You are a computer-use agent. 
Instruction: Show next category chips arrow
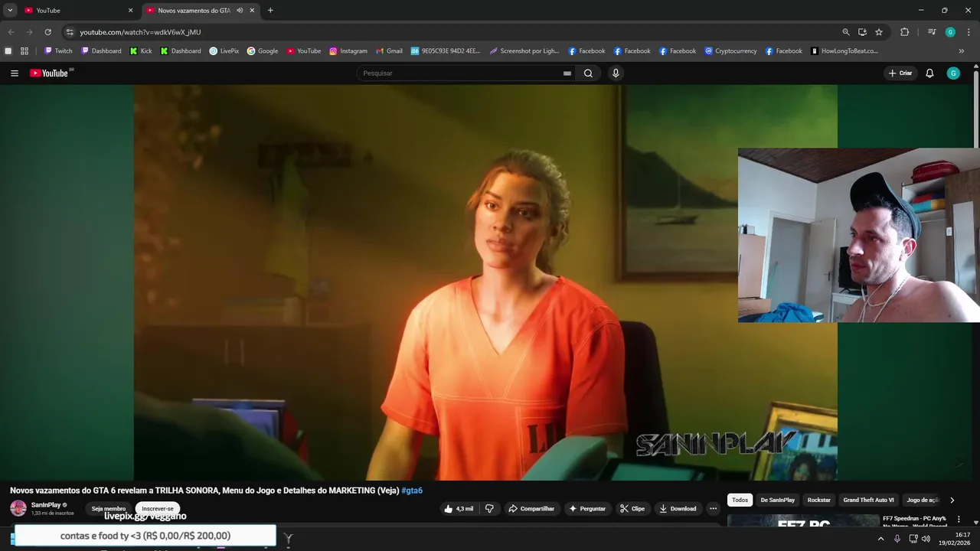tap(952, 500)
